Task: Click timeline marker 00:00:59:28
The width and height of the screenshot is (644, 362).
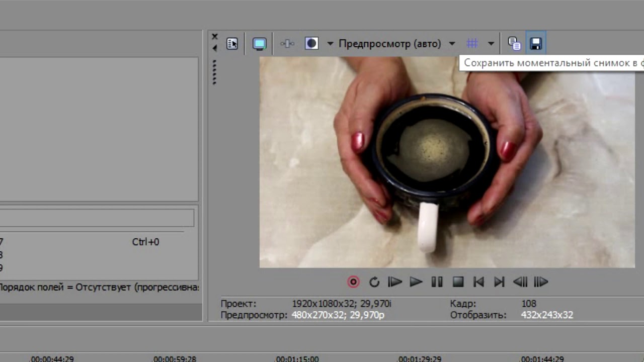Action: click(175, 359)
